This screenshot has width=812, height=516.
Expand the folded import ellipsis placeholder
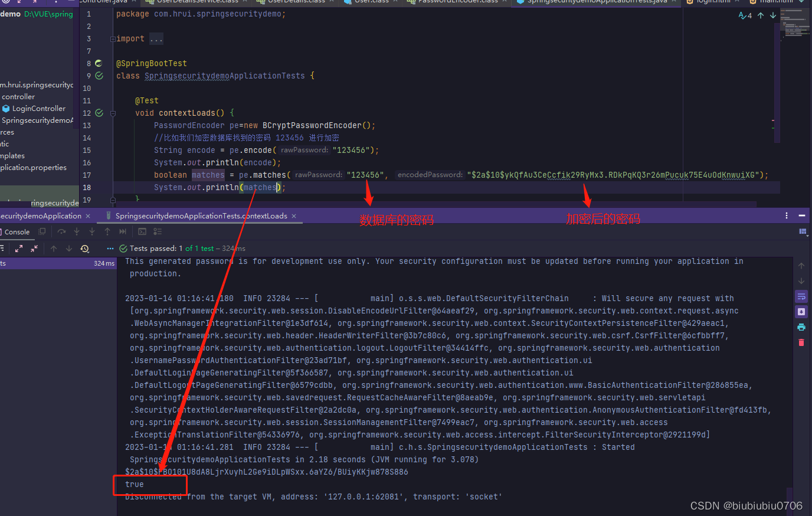click(156, 39)
